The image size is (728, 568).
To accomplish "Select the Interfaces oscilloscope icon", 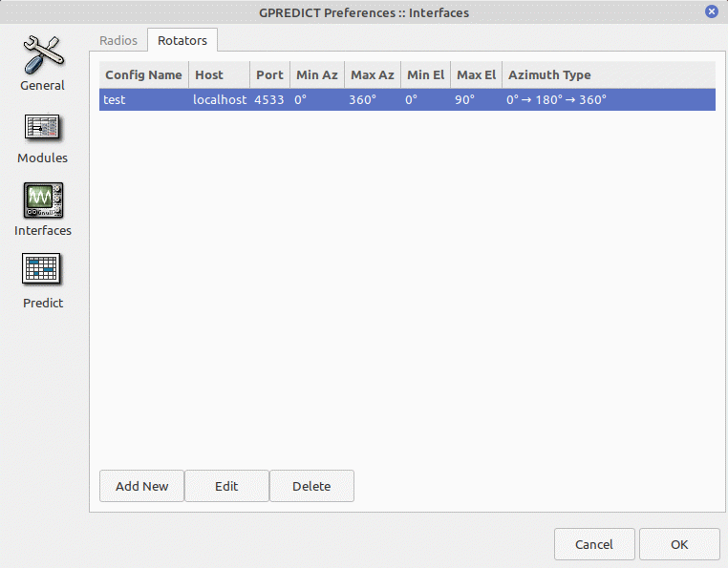I will (x=43, y=200).
